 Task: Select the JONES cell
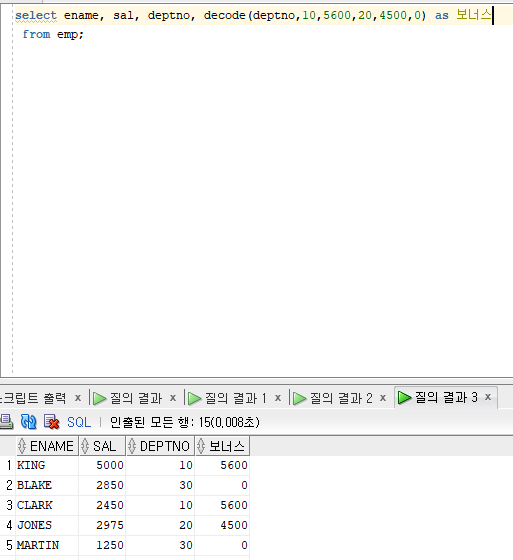pos(47,525)
